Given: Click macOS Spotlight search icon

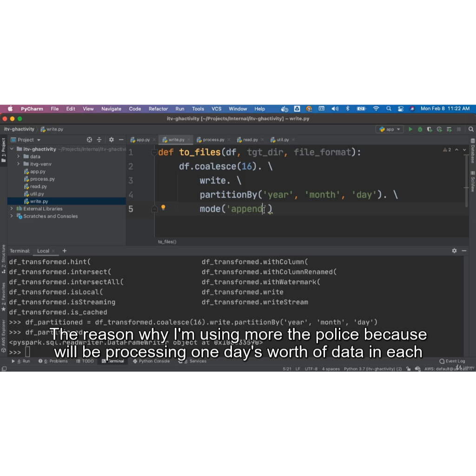Looking at the screenshot, I should click(x=389, y=109).
